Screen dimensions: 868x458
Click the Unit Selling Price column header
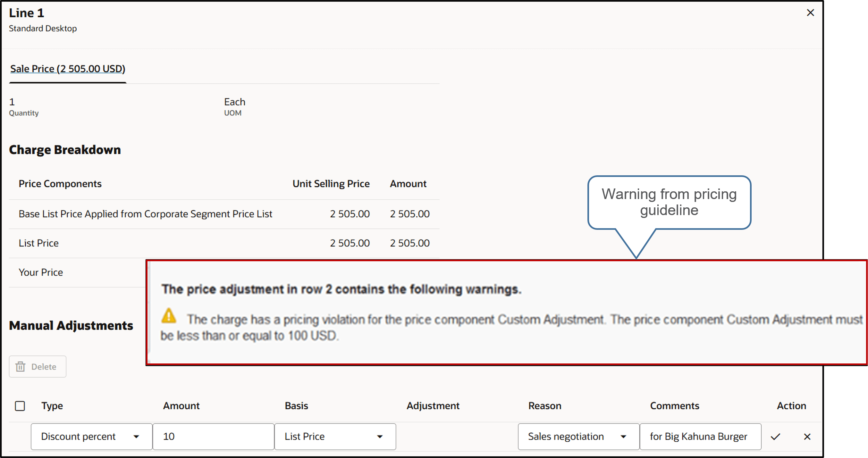[x=331, y=184]
